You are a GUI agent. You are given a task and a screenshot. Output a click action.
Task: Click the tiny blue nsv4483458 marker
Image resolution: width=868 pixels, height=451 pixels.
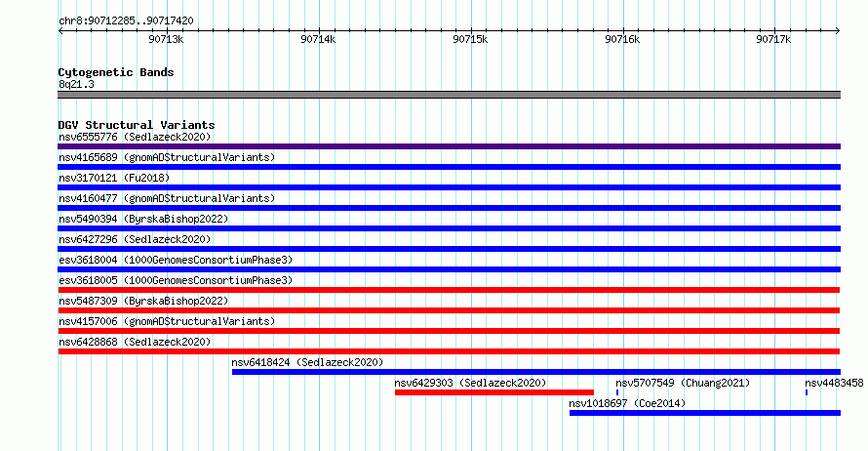807,392
